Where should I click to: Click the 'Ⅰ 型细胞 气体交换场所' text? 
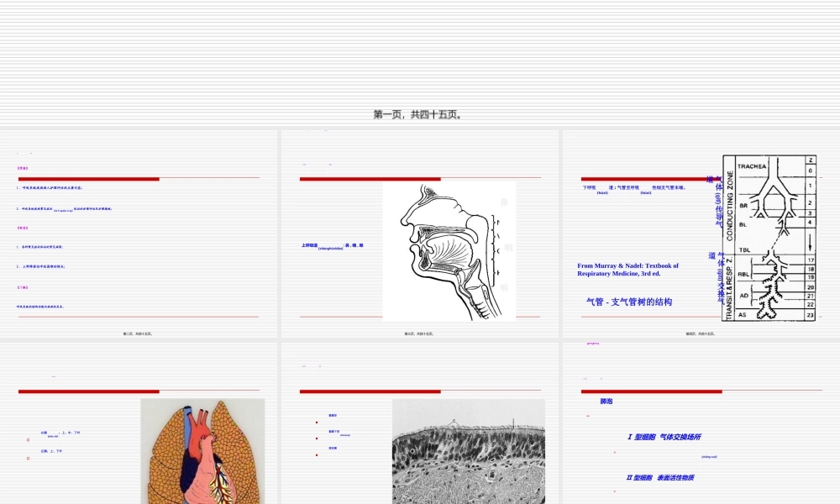(x=664, y=437)
